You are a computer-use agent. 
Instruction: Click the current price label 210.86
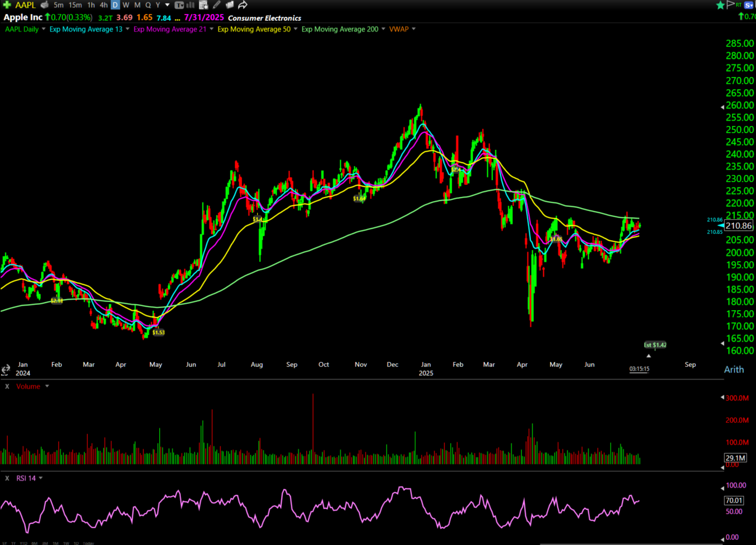[x=738, y=226]
